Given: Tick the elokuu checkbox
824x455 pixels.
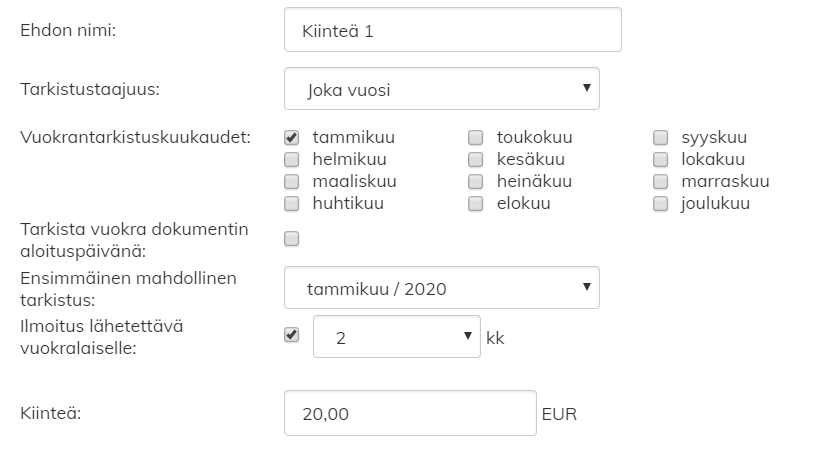Looking at the screenshot, I should tap(476, 204).
